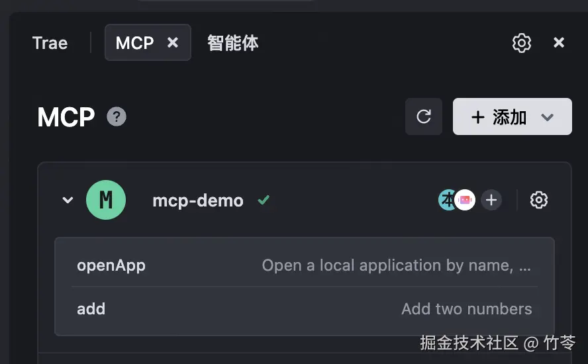Refresh the MCP server list
588x364 pixels.
(424, 116)
